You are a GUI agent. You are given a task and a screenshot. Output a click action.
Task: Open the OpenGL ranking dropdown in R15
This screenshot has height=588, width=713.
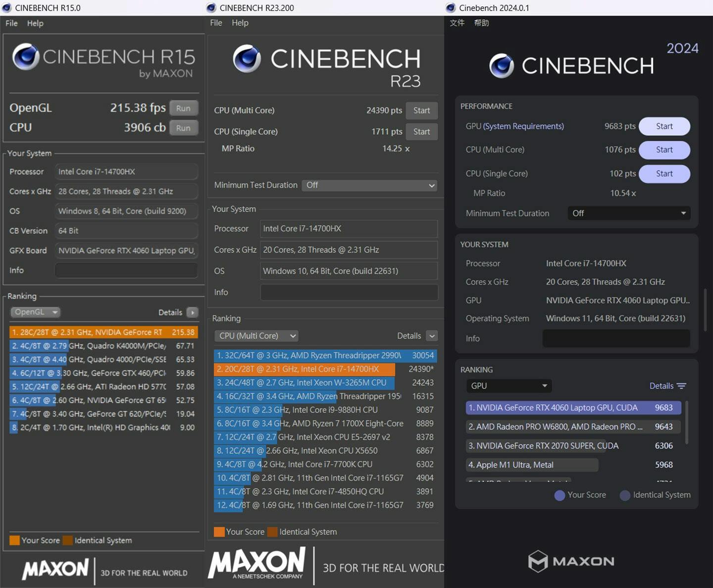pyautogui.click(x=35, y=312)
